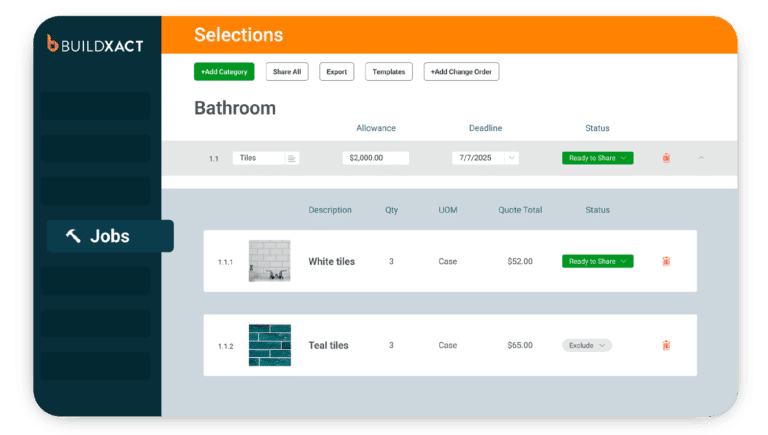
Task: Delete White tiles item using trash icon
Action: (x=666, y=262)
